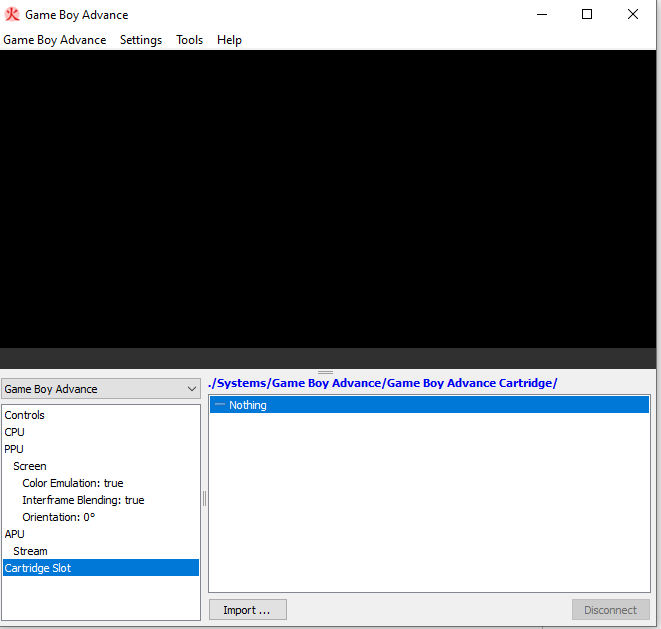
Task: Open the Game Boy Advance system dropdown
Action: 101,389
